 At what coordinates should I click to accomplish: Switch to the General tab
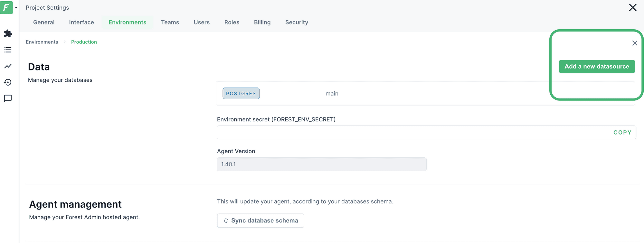(44, 22)
